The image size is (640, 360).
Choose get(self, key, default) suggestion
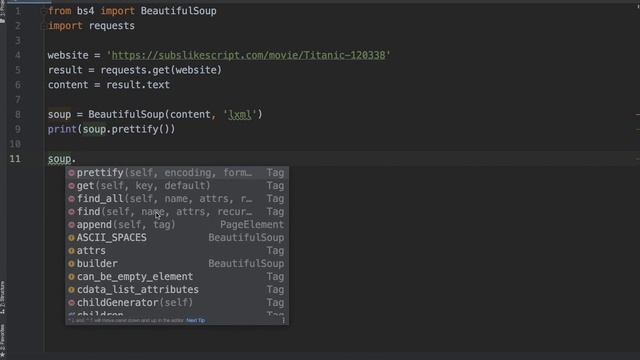pos(177,186)
